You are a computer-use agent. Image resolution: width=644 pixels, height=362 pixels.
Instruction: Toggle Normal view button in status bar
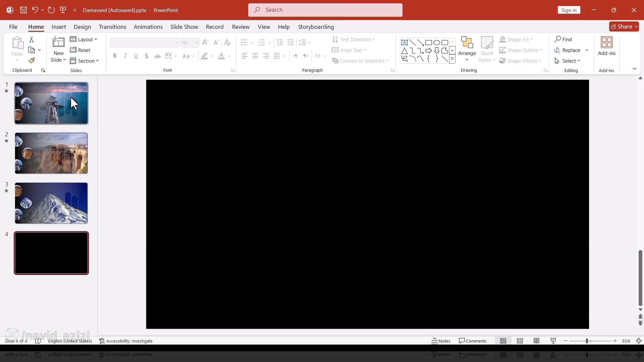pos(503,341)
